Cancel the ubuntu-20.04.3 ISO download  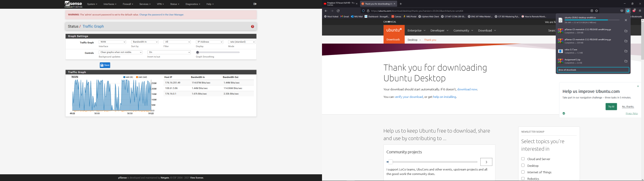pos(626,20)
